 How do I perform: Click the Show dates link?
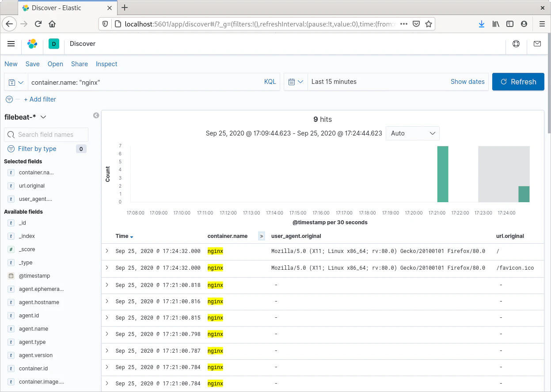click(x=467, y=82)
